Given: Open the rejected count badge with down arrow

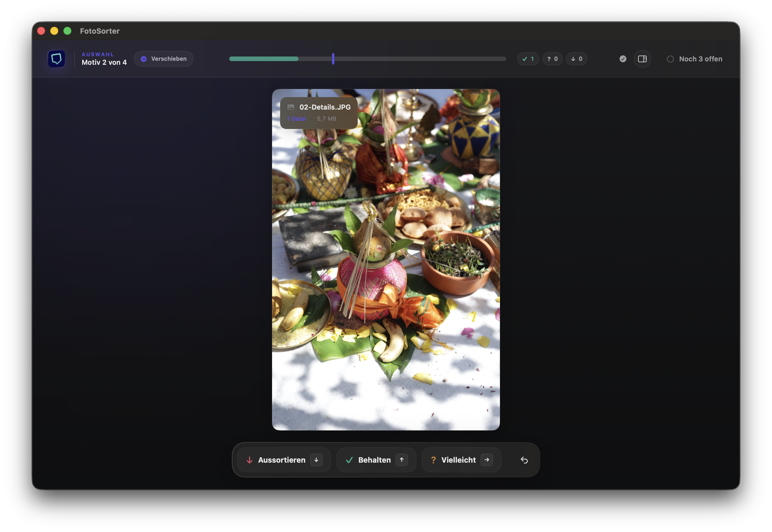Looking at the screenshot, I should (x=577, y=59).
